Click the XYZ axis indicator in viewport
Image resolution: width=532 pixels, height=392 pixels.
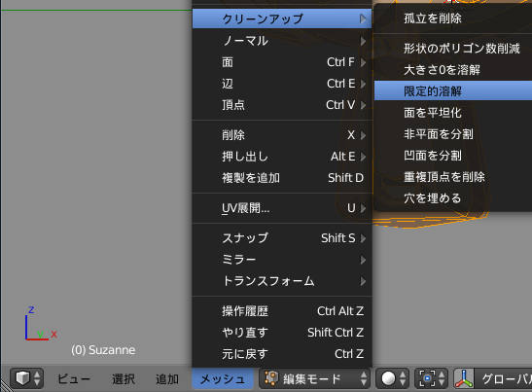click(x=40, y=324)
